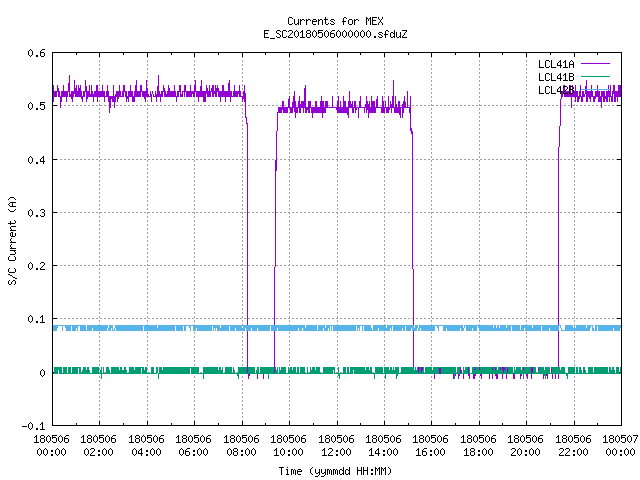This screenshot has height=480, width=640.
Task: Click the '180507 00:00' ending time label
Action: click(620, 446)
